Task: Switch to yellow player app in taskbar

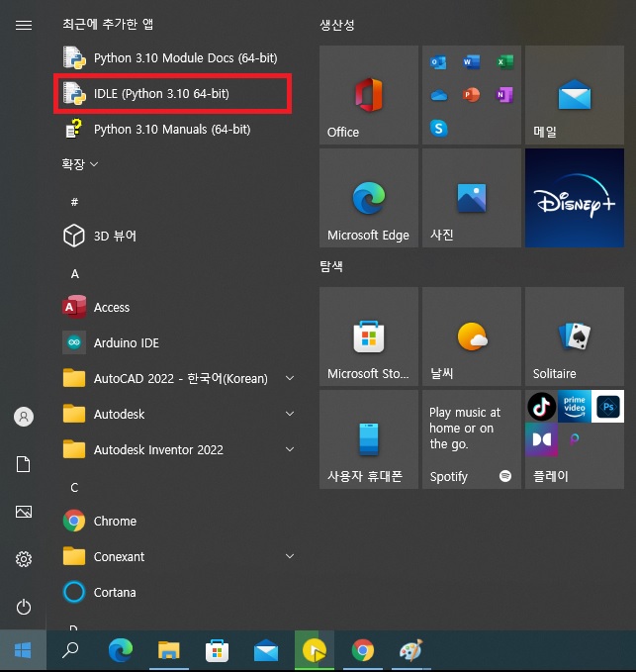Action: [x=315, y=650]
